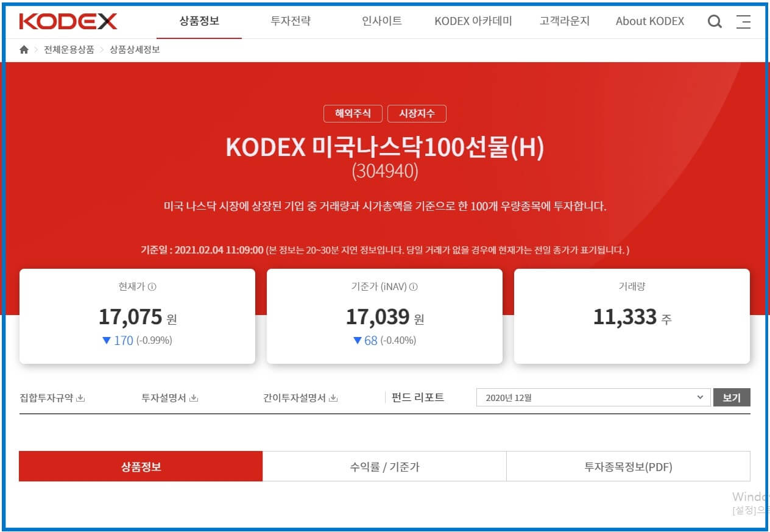This screenshot has width=770, height=532.
Task: Click the KODEX logo
Action: [68, 21]
